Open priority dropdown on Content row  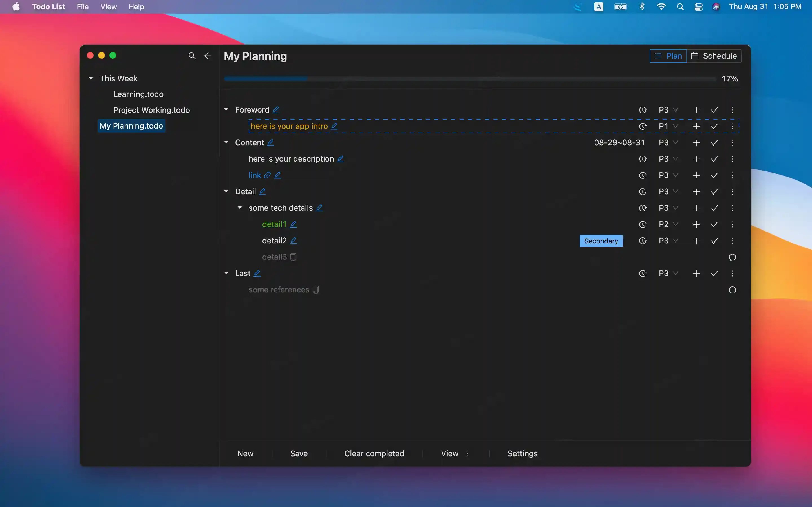[x=668, y=142]
